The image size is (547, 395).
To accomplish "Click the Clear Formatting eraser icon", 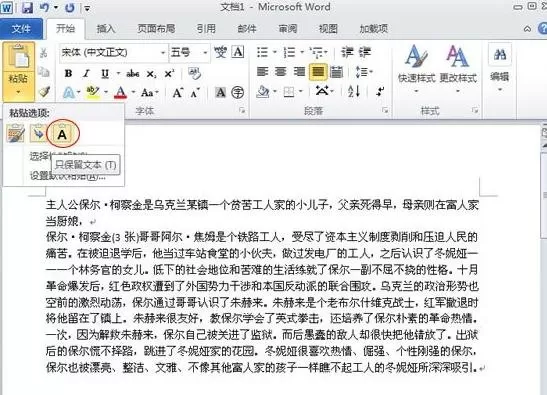I will [194, 73].
